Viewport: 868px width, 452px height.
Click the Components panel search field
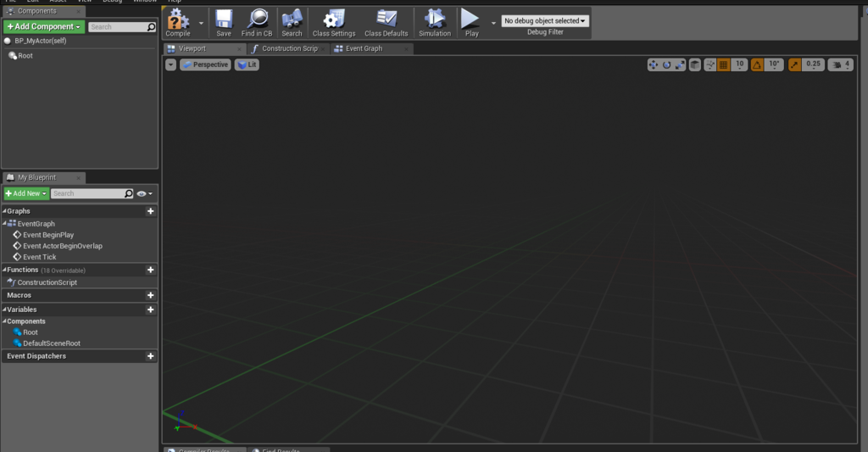pos(122,27)
